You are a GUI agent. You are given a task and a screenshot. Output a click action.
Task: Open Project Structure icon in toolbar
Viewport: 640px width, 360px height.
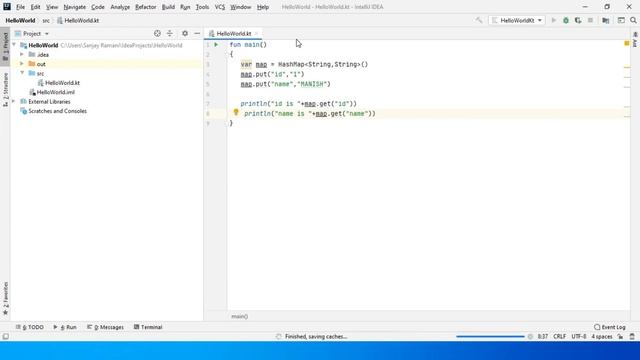point(606,20)
